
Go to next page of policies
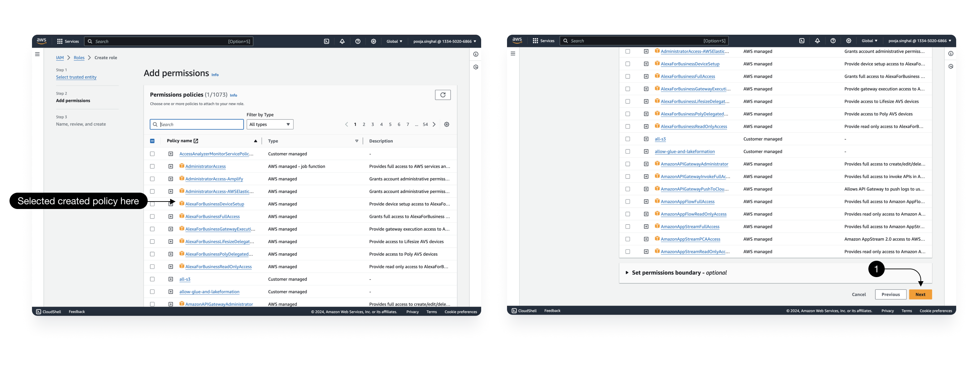coord(434,124)
